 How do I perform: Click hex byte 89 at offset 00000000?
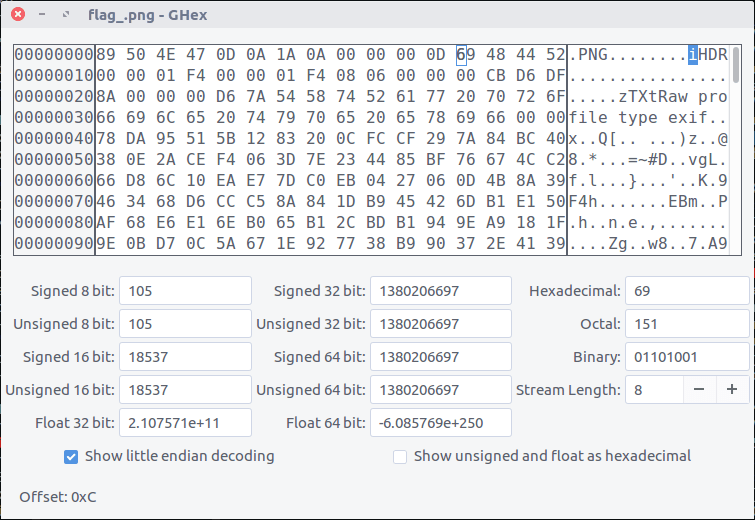107,54
